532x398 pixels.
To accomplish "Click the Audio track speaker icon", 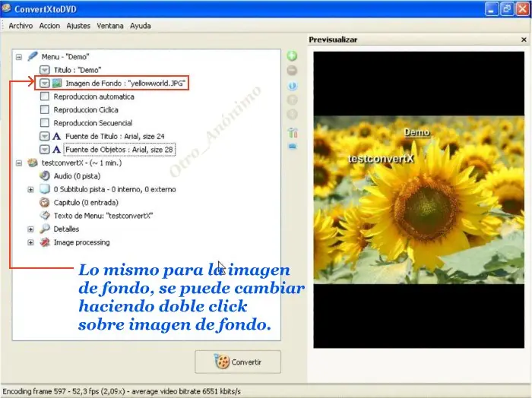I will pyautogui.click(x=45, y=175).
